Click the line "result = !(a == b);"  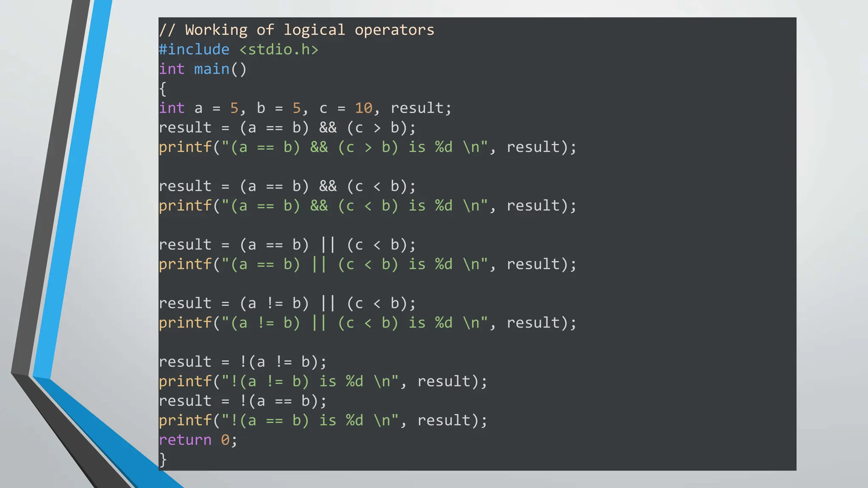[243, 400]
